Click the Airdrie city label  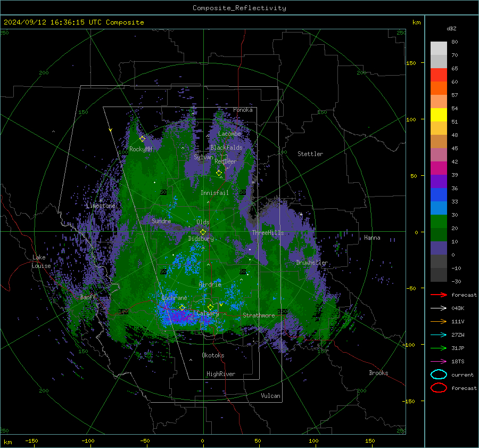click(x=210, y=284)
